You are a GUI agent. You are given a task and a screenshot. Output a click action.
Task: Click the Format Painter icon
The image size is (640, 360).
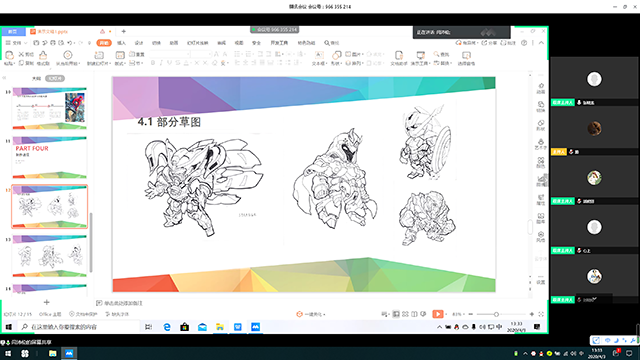point(43,55)
